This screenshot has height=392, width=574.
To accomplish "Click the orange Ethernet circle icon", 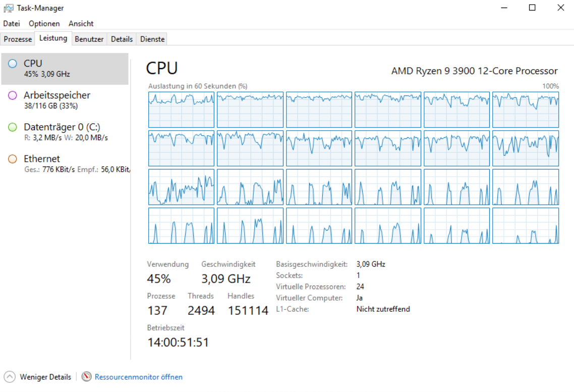I will point(13,159).
